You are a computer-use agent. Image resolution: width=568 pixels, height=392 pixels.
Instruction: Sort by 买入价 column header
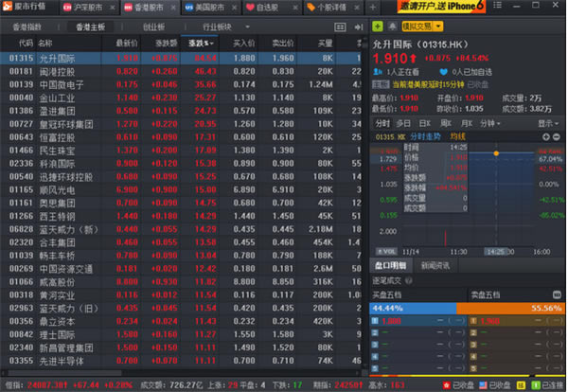[x=244, y=44]
